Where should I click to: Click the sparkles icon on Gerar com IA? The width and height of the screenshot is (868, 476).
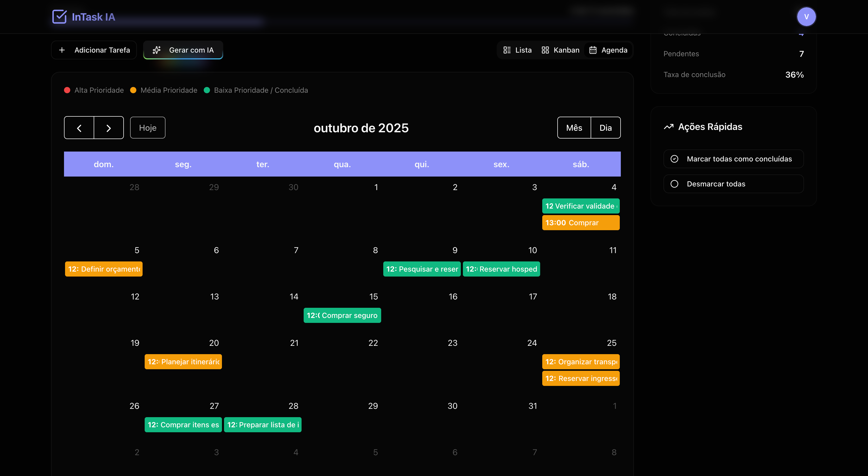(x=157, y=50)
